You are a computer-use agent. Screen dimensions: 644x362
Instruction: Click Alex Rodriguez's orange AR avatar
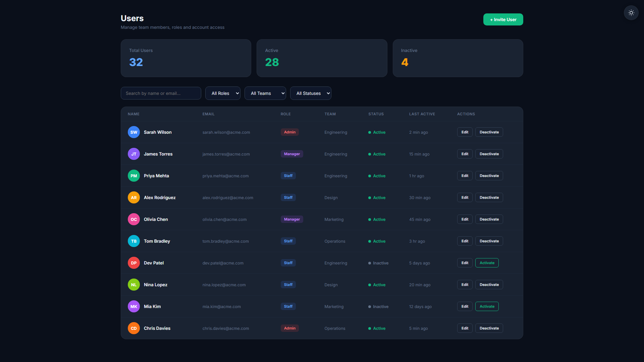[134, 197]
